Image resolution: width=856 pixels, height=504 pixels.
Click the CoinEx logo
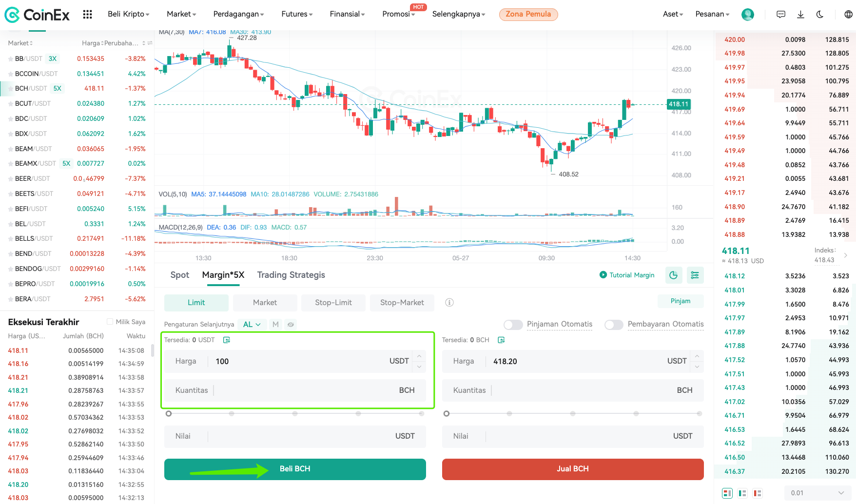37,15
